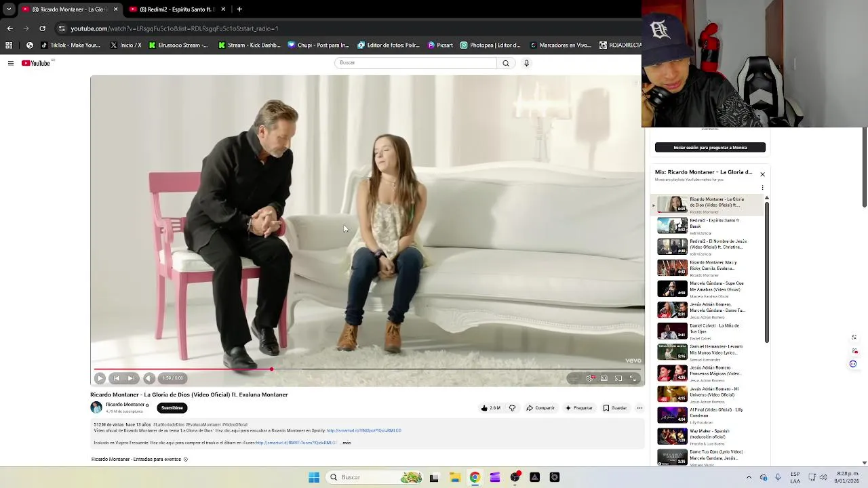Switch to the 'Redimi2 - Espíritu Santo' browser tab
Viewport: 868px width, 488px height.
(178, 9)
